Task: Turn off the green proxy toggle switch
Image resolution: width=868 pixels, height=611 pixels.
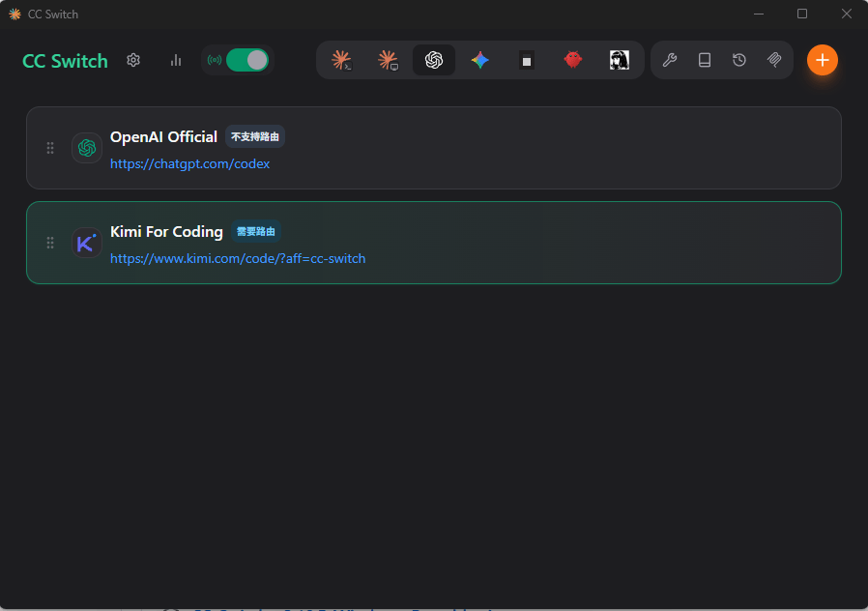Action: pos(247,60)
